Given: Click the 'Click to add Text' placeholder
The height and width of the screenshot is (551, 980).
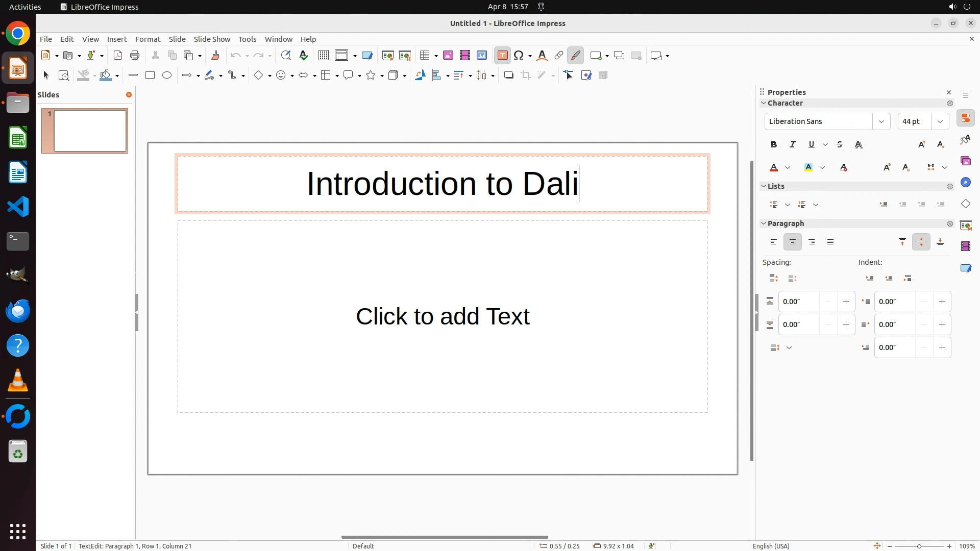Looking at the screenshot, I should click(x=443, y=316).
